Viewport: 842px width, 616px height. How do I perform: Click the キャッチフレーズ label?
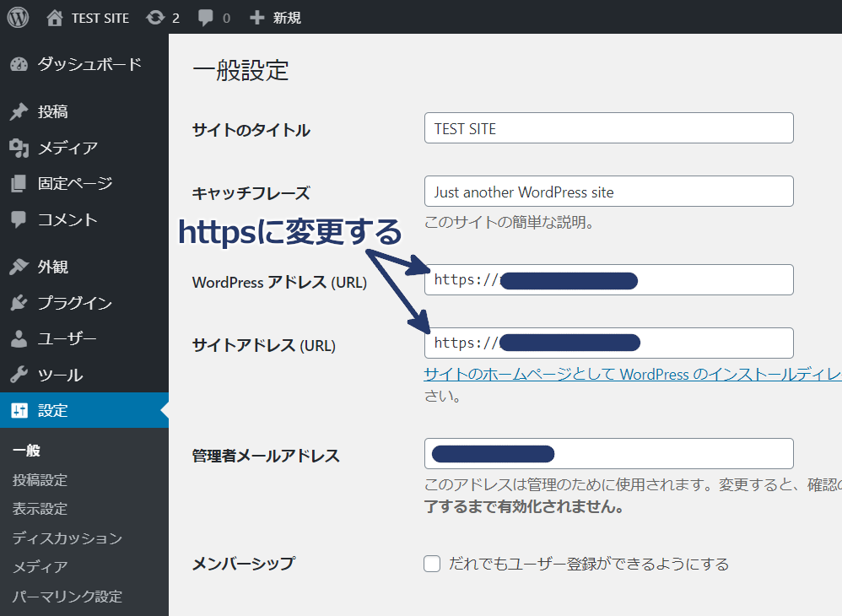[x=251, y=193]
